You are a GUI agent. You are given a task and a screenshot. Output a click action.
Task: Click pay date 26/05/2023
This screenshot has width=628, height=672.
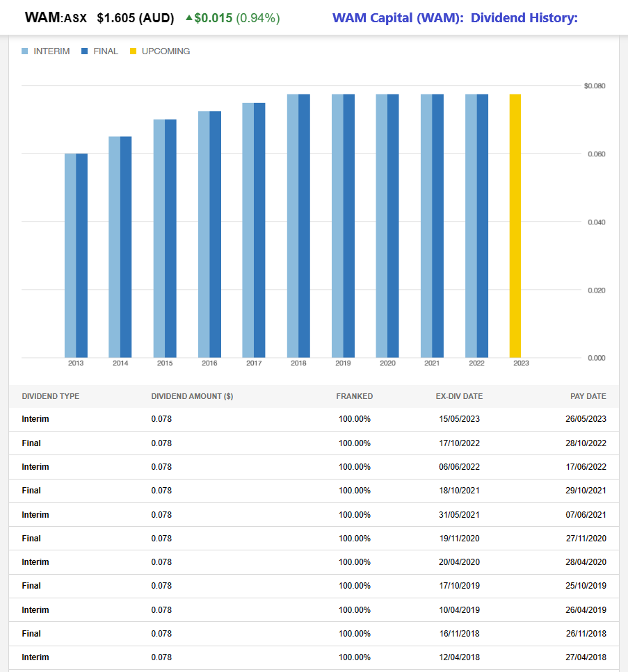[586, 419]
